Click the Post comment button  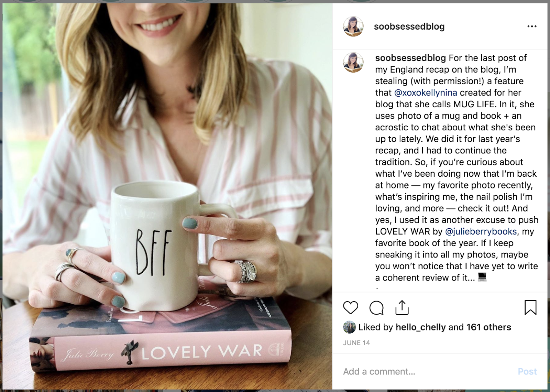click(527, 372)
